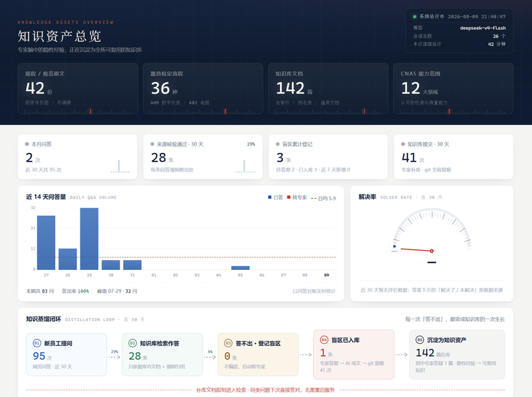Open the 知识库文档 card
This screenshot has width=532, height=397.
[x=328, y=88]
